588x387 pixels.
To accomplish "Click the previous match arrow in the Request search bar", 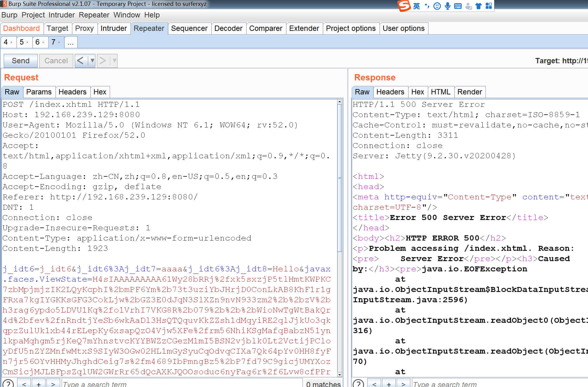I will point(24,384).
